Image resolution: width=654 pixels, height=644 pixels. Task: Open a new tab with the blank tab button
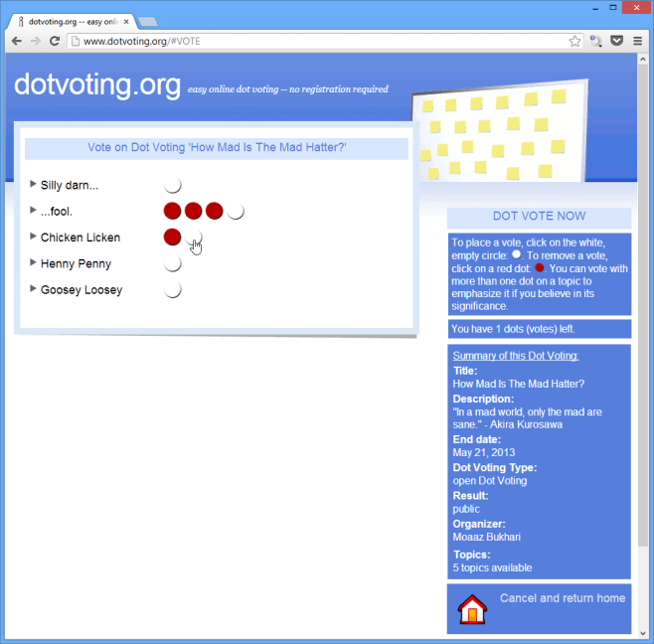148,22
